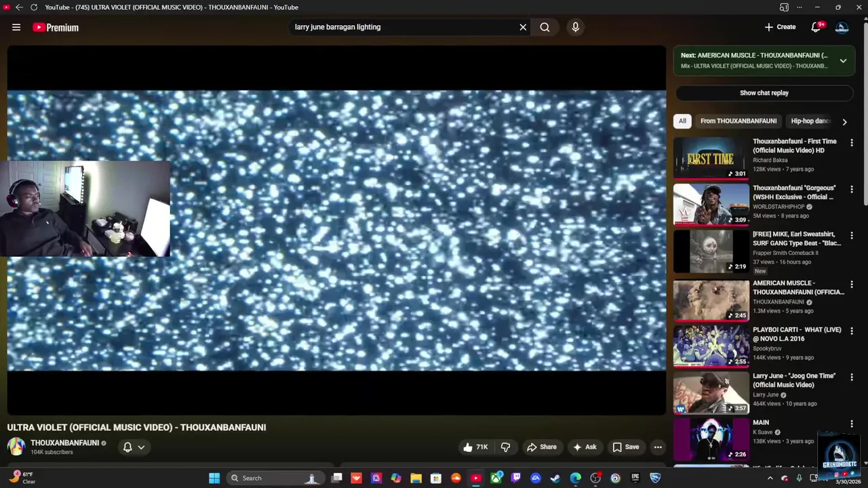Image resolution: width=868 pixels, height=488 pixels.
Task: Share the video
Action: pos(542,447)
